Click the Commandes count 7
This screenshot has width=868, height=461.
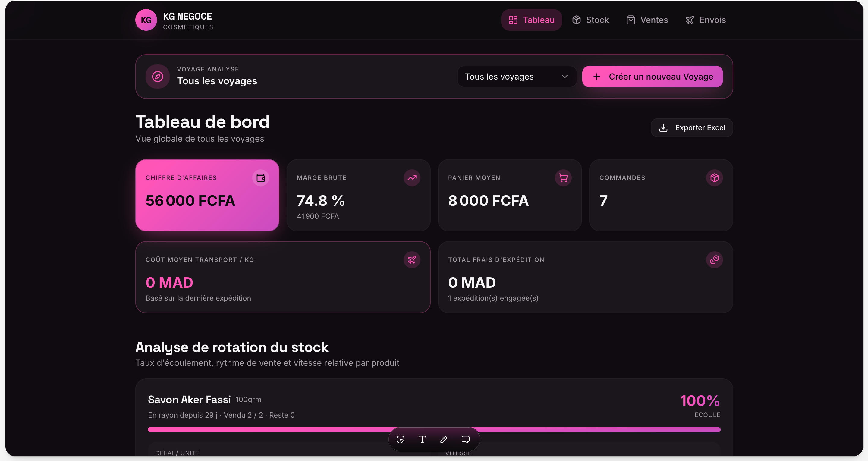603,200
